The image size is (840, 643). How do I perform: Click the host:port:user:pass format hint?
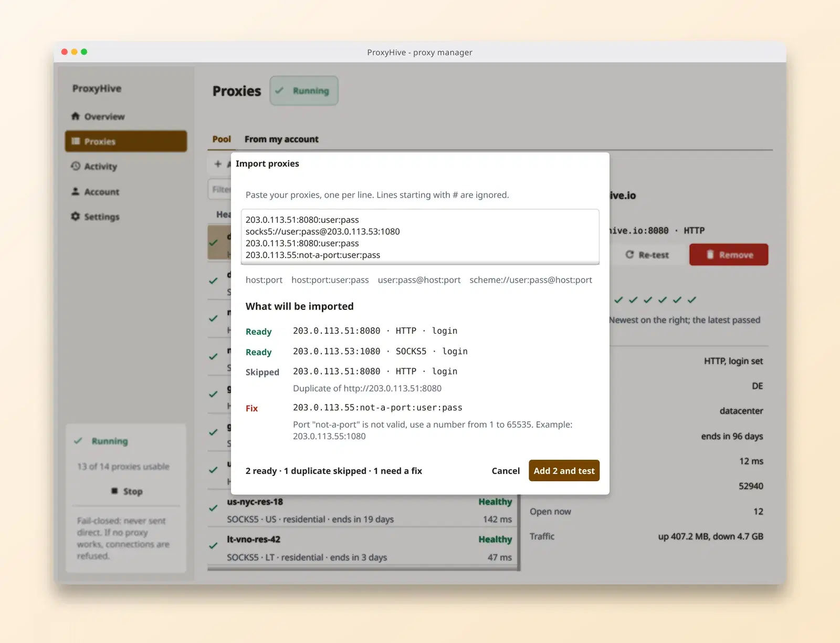330,280
